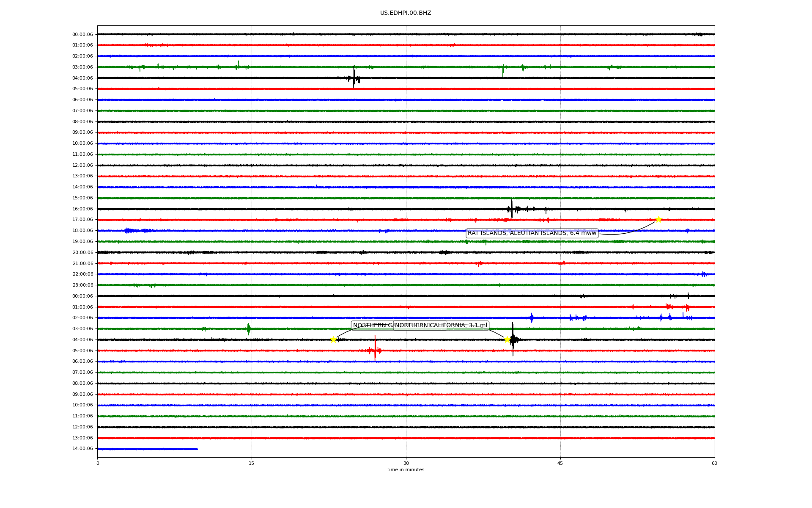This screenshot has height=508, width=812.
Task: Select the Rat Islands, Aleutian Islands 6.4 mww label
Action: click(x=532, y=233)
